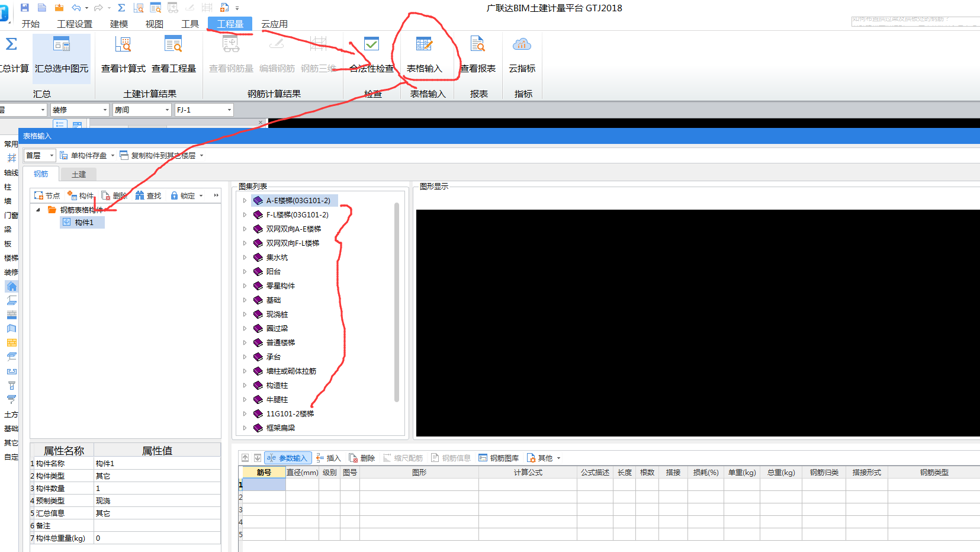Click 钢筋信息 toolbar button
The width and height of the screenshot is (980, 552).
click(x=451, y=458)
